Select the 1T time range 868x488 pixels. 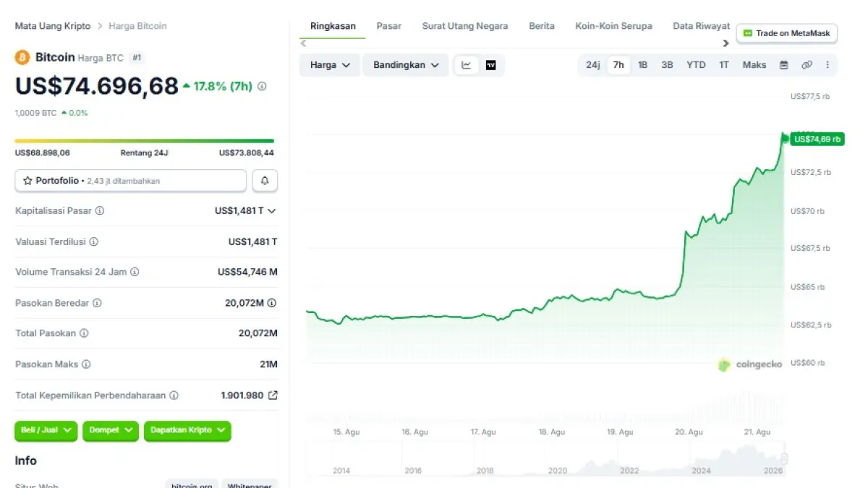point(724,65)
